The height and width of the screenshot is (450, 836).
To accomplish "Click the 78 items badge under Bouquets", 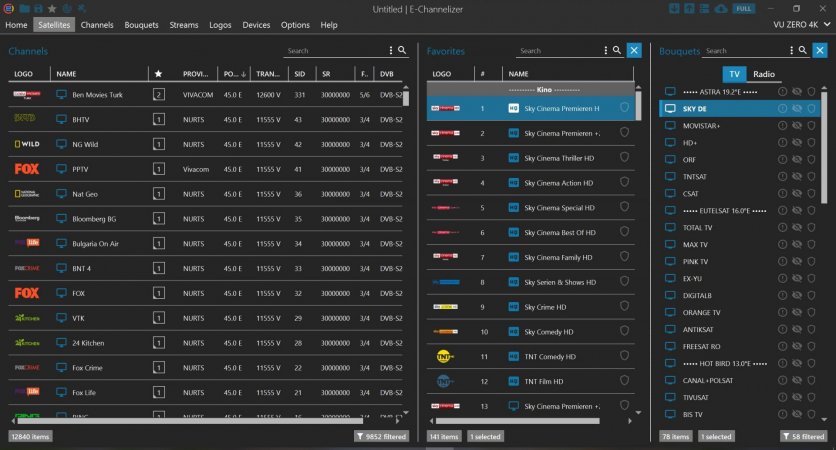I will click(675, 436).
